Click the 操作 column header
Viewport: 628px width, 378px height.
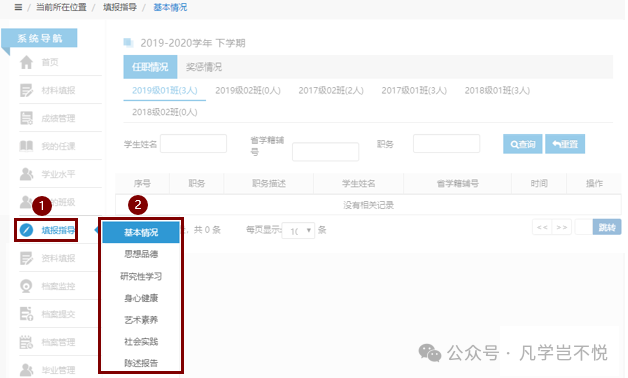594,183
